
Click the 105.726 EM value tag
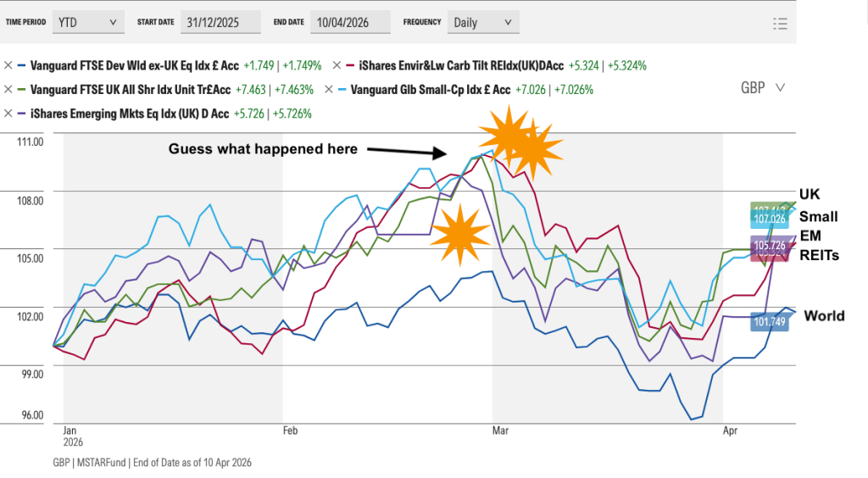tap(771, 245)
